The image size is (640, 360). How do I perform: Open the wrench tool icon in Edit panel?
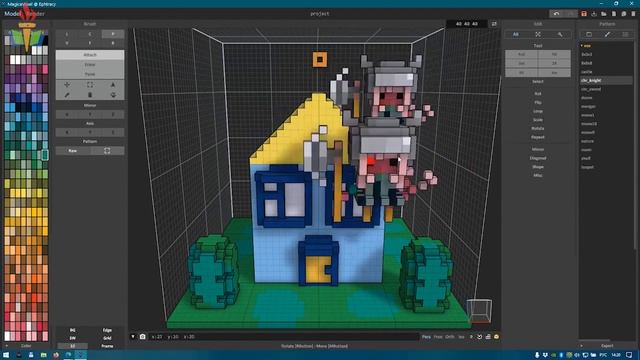click(x=560, y=35)
